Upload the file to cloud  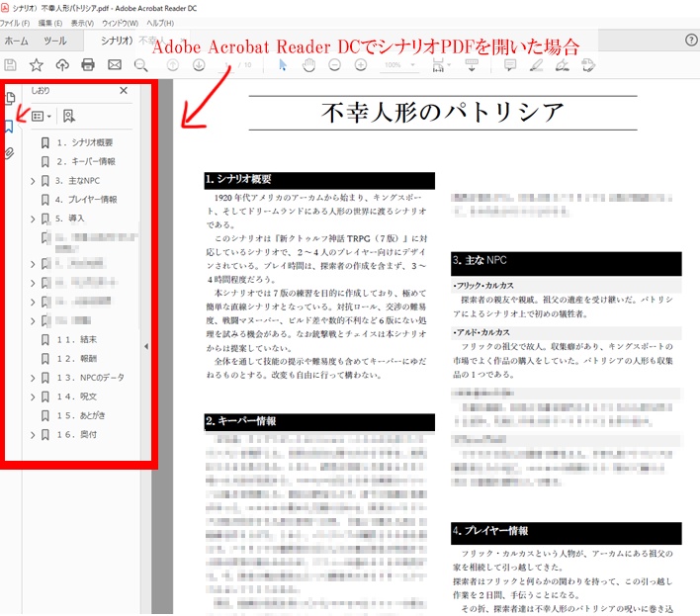click(x=62, y=65)
